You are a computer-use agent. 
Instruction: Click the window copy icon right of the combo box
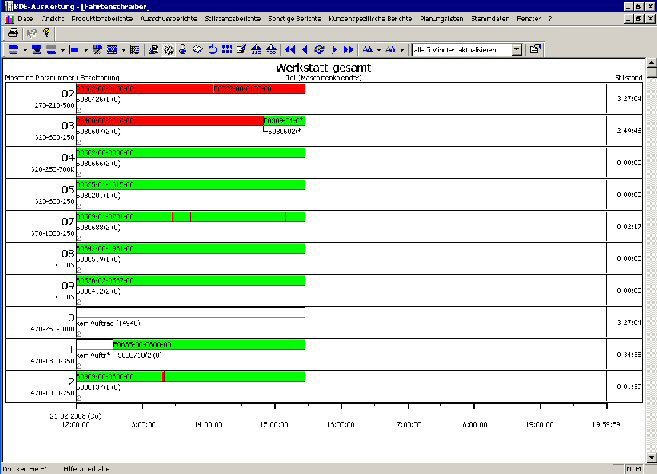pyautogui.click(x=535, y=49)
